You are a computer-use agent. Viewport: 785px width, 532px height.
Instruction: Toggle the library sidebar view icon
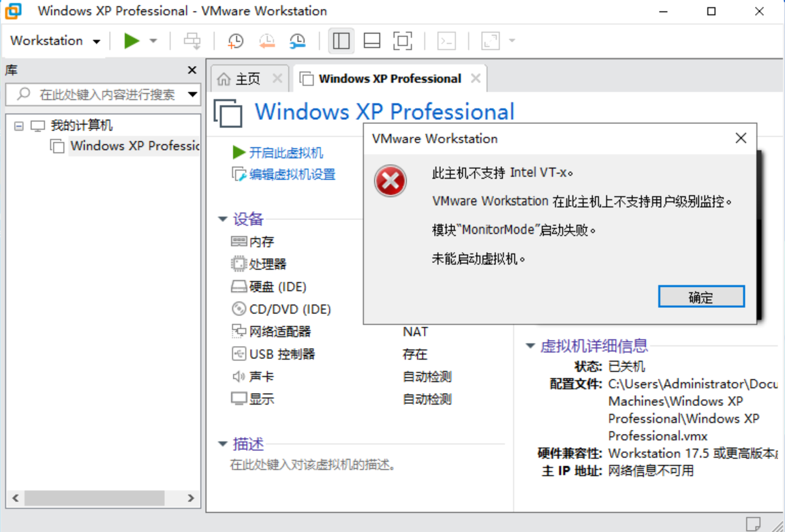[x=341, y=41]
